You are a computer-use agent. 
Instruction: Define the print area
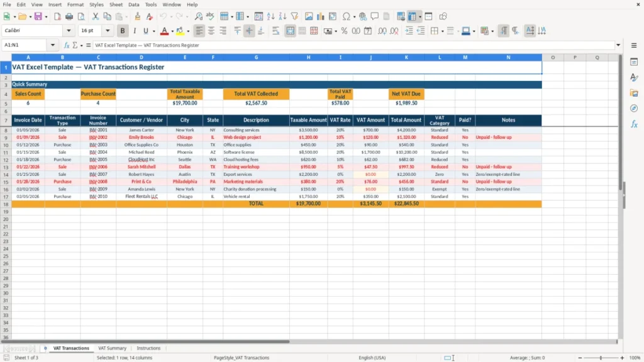(x=401, y=16)
